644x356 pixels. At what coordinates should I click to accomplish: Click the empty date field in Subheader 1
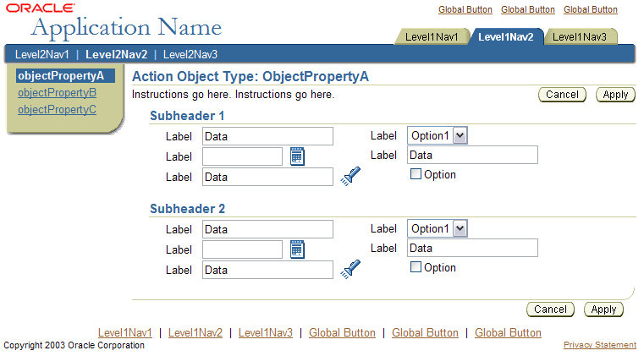click(x=242, y=156)
